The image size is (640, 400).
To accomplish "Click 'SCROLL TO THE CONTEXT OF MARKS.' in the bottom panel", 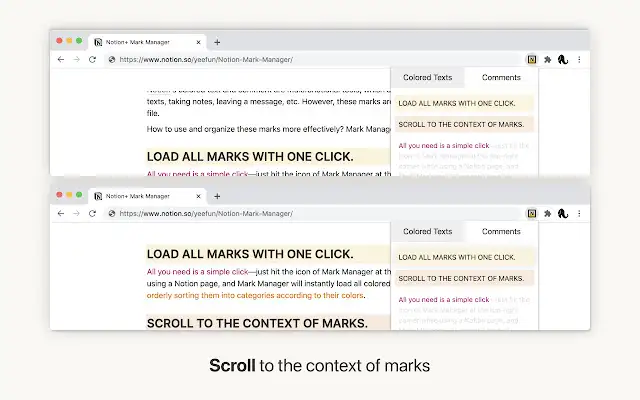I will point(464,278).
